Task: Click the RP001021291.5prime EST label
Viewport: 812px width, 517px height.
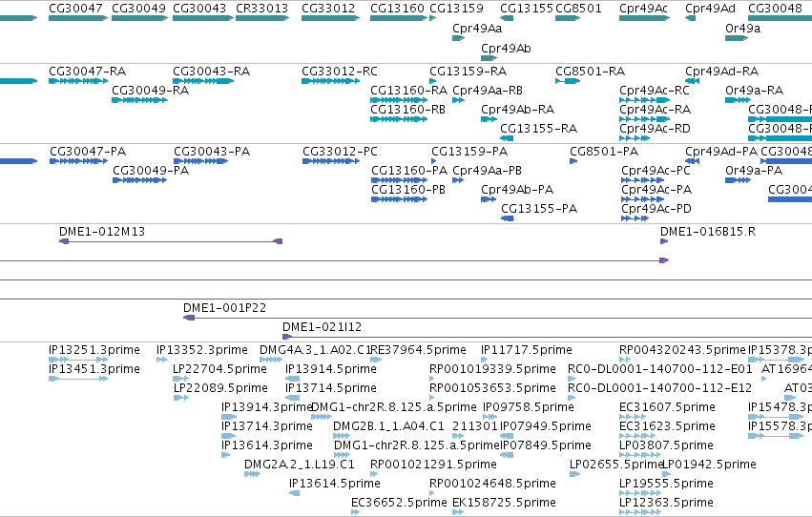Action: click(x=433, y=465)
